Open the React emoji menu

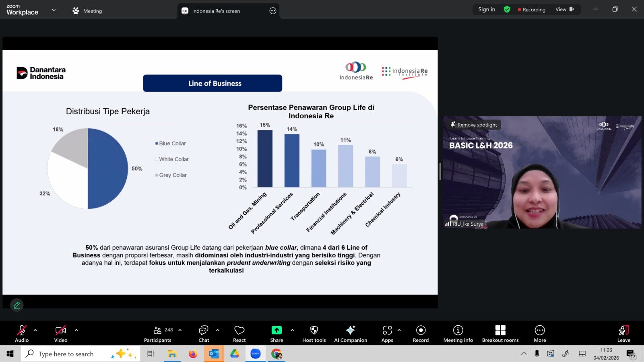tap(239, 334)
